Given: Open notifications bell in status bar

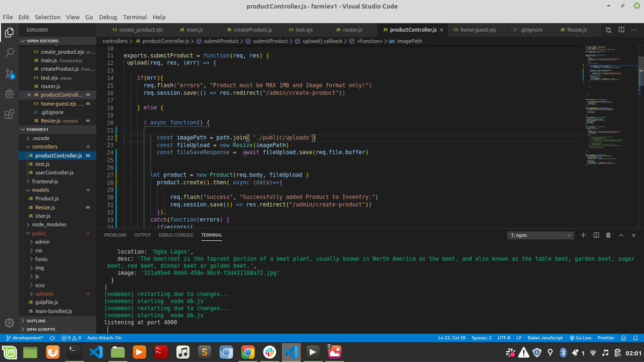Looking at the screenshot, I should tap(636, 338).
